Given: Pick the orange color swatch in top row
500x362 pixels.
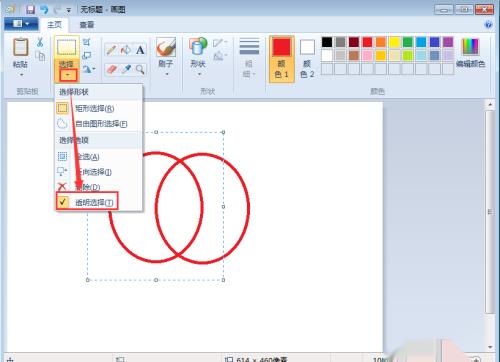Looking at the screenshot, I should [381, 42].
